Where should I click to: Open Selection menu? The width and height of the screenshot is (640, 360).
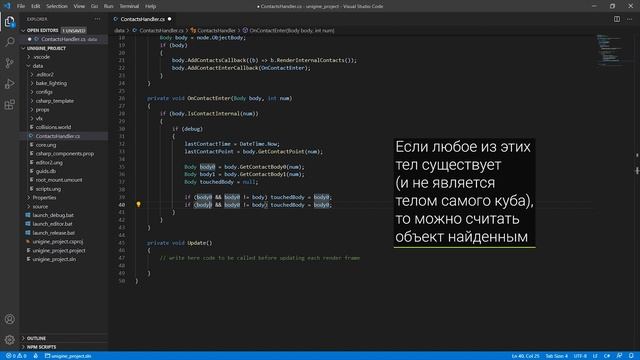coord(57,6)
